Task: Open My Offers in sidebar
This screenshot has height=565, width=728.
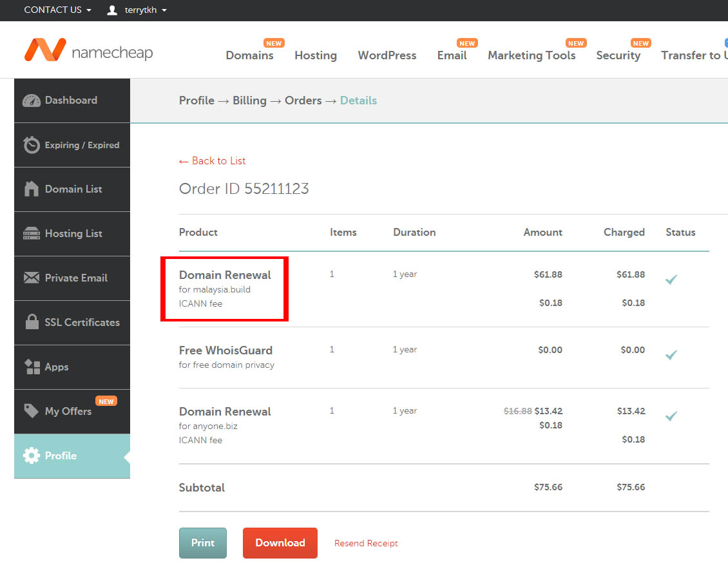Action: coord(72,411)
